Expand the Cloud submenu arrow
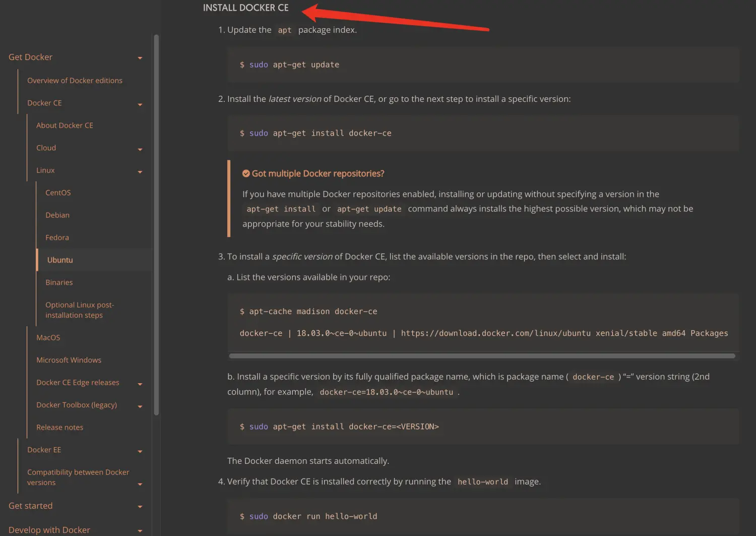756x536 pixels. coord(140,150)
